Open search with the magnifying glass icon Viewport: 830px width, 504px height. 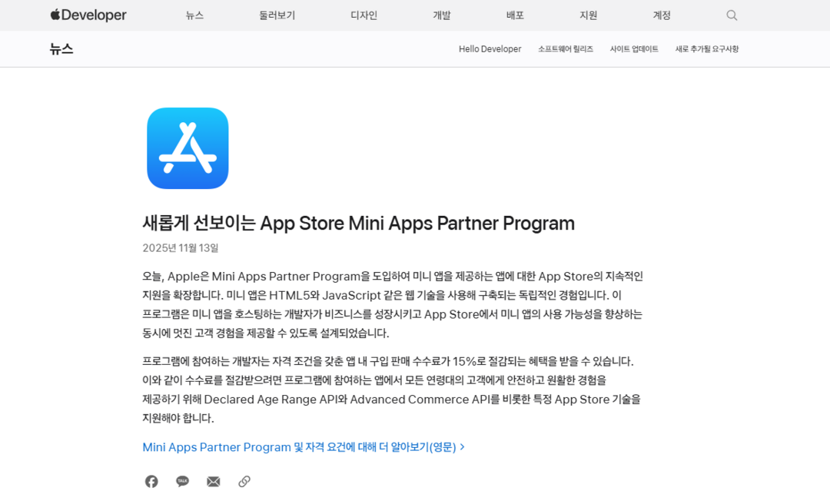point(732,15)
